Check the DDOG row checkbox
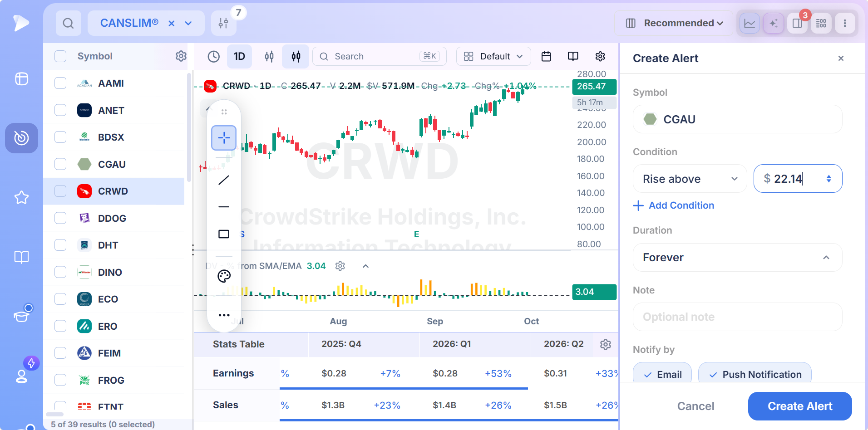Image resolution: width=868 pixels, height=430 pixels. (x=60, y=218)
